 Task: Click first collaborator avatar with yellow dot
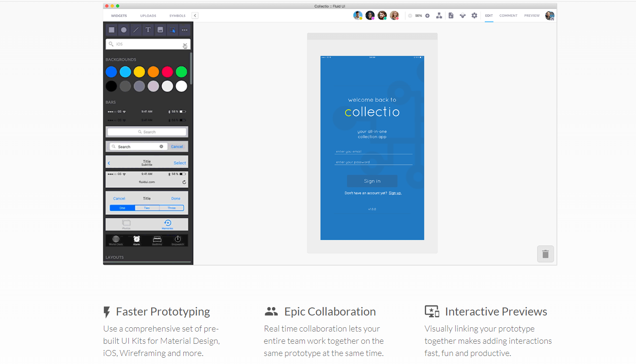pyautogui.click(x=358, y=16)
